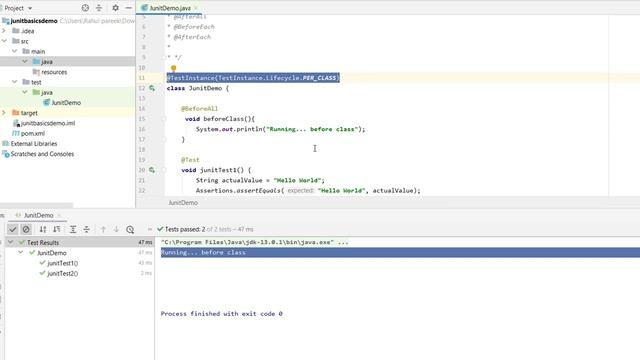This screenshot has width=640, height=360.
Task: Collapse the src folder
Action: [x=4, y=41]
